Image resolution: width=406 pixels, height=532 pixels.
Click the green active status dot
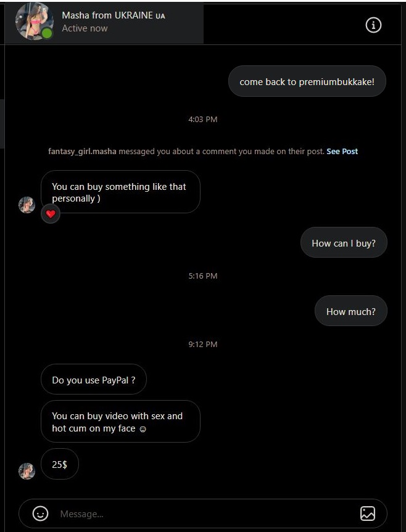click(x=47, y=33)
